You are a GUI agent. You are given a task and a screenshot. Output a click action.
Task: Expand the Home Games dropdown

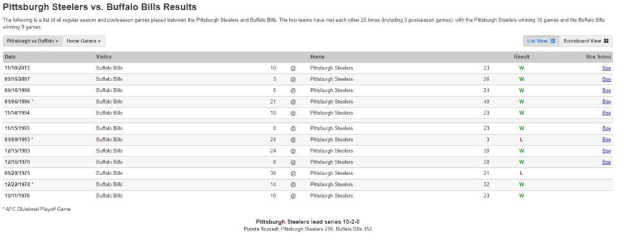click(84, 41)
